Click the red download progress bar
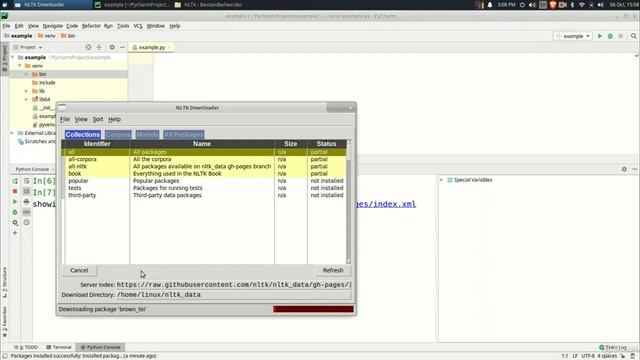 click(x=313, y=309)
